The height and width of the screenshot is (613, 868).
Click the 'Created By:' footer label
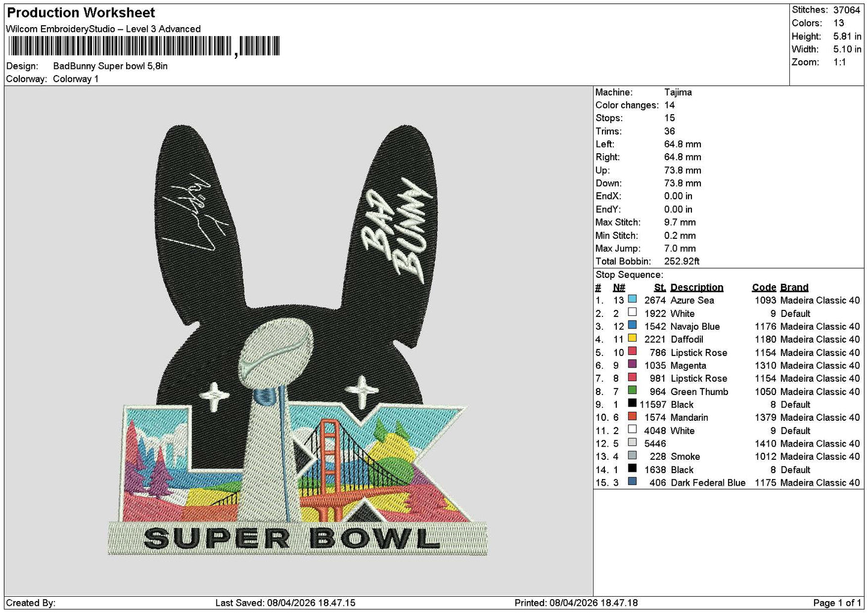coord(31,603)
